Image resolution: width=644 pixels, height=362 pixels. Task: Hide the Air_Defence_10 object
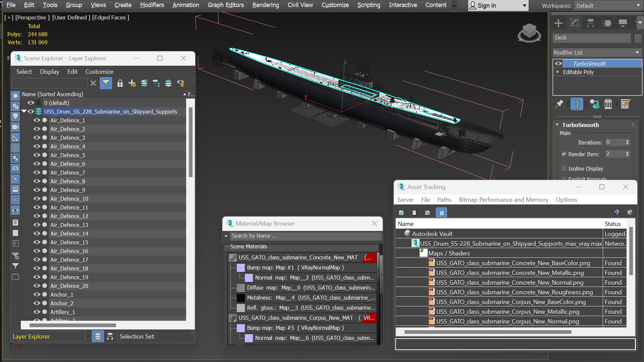pyautogui.click(x=37, y=199)
